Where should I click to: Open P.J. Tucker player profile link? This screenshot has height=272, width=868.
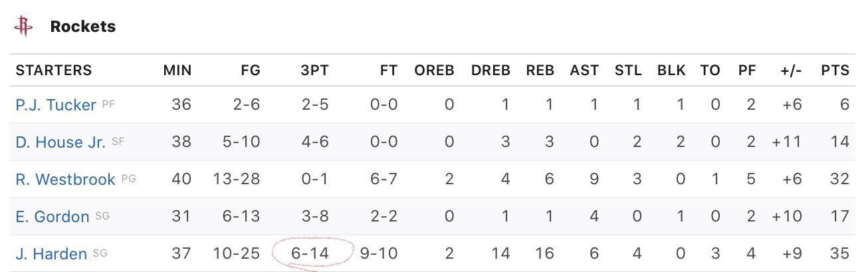(x=56, y=105)
